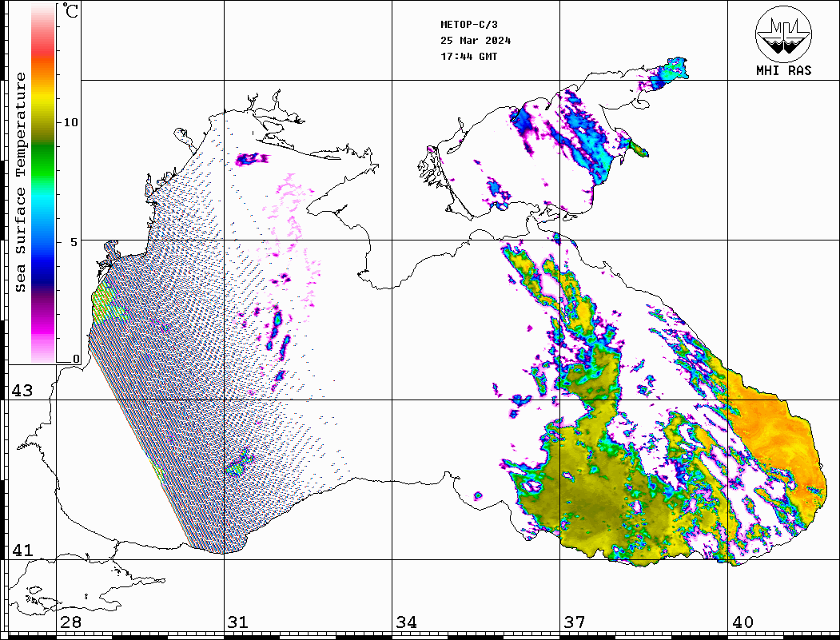
Task: Select the METOP-C/3 satellite title
Action: point(468,25)
